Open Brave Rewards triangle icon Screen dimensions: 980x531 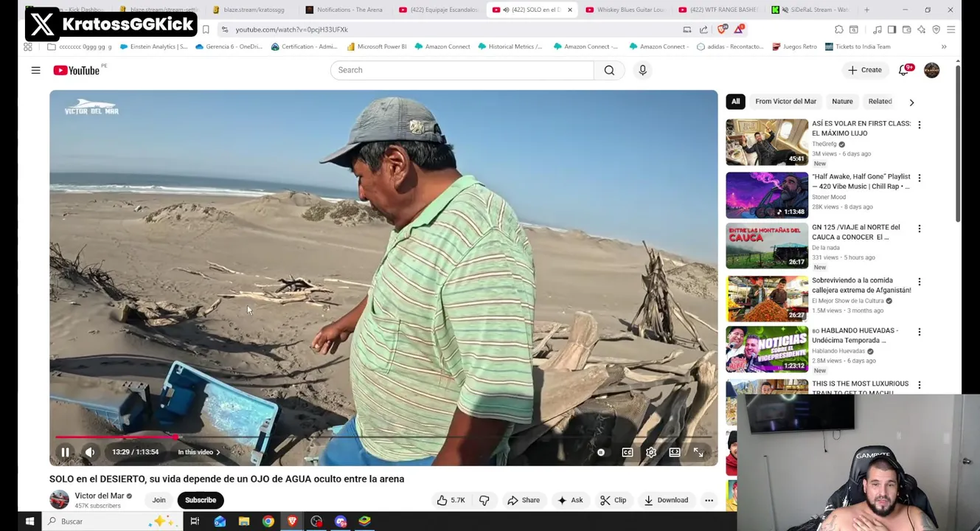coord(739,29)
